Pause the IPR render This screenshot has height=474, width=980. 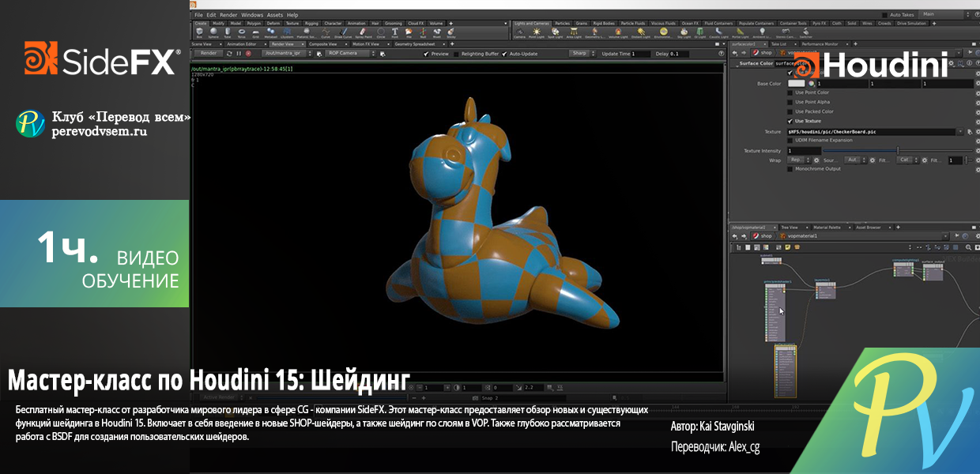239,54
